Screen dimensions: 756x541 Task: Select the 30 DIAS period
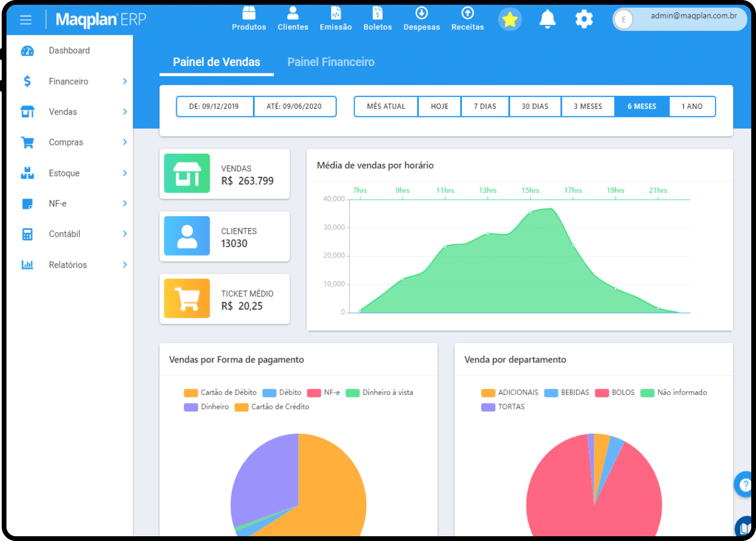click(x=535, y=107)
